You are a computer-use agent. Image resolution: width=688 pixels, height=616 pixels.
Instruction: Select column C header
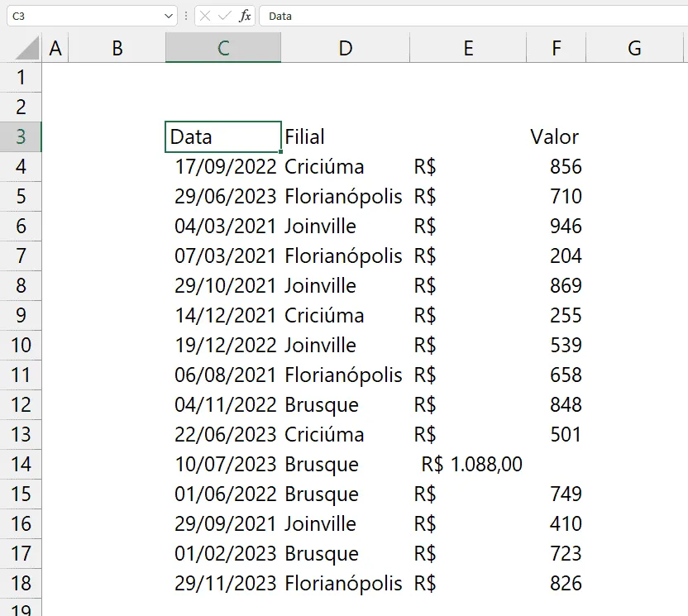coord(223,48)
